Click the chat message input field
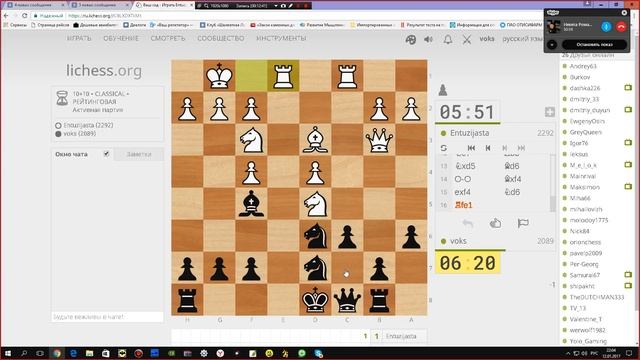Viewport: 640px width, 360px height. coord(107,317)
